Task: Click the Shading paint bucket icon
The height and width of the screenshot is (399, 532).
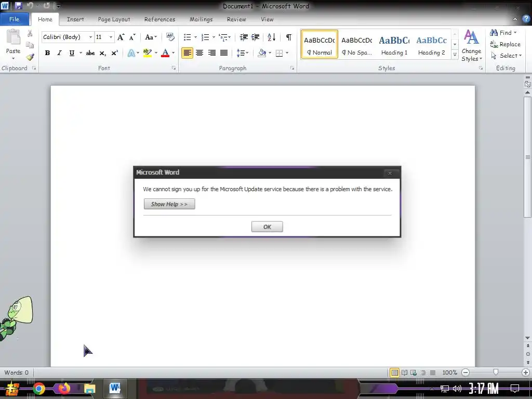Action: coord(262,53)
